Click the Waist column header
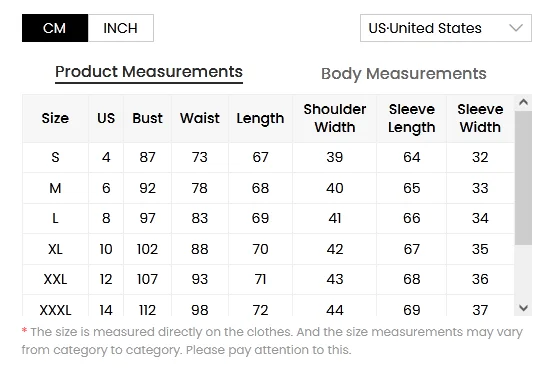Screen dimensions: 545x371 pyautogui.click(x=200, y=119)
